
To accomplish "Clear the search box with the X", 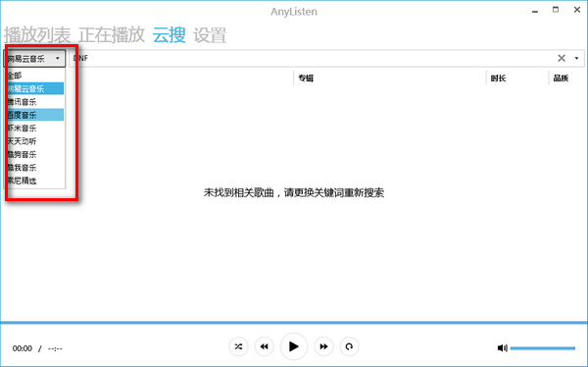I will pos(562,58).
